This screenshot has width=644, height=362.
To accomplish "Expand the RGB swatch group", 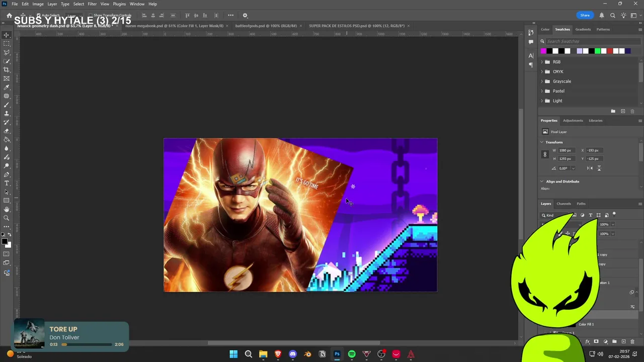I will tap(542, 62).
